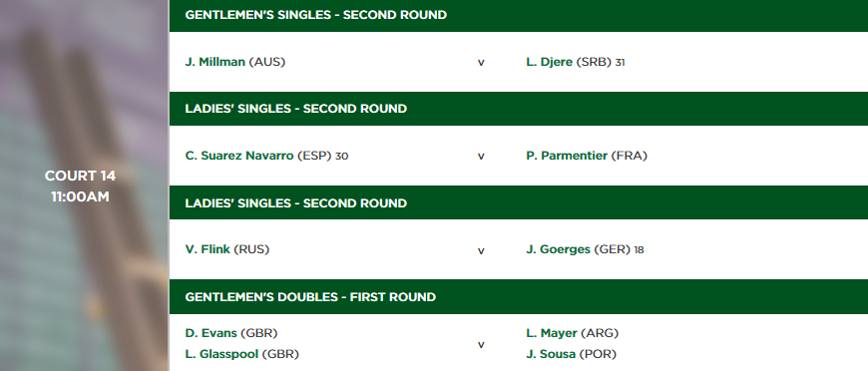Open J. Sousa player profile
The image size is (868, 371).
pos(551,354)
